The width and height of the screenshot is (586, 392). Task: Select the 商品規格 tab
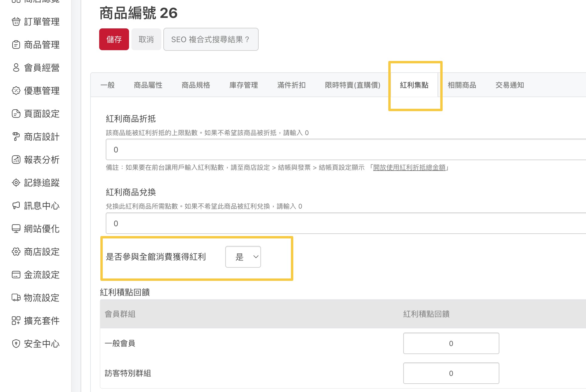pyautogui.click(x=196, y=85)
